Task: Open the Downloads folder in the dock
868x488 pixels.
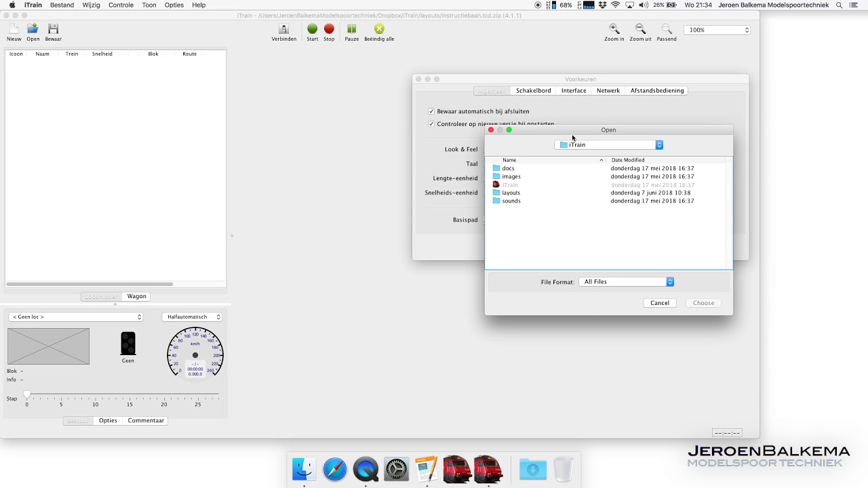Action: pos(533,469)
